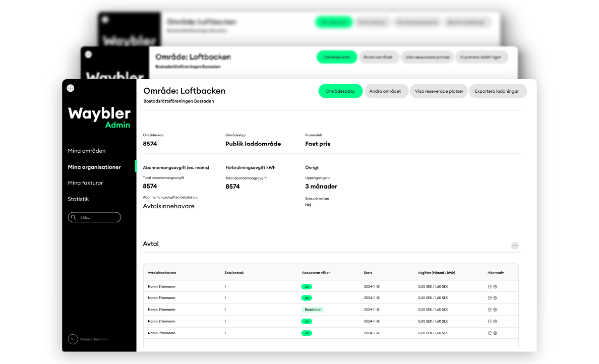Click the NE user avatar in the sidebar
The width and height of the screenshot is (599, 364).
[73, 339]
